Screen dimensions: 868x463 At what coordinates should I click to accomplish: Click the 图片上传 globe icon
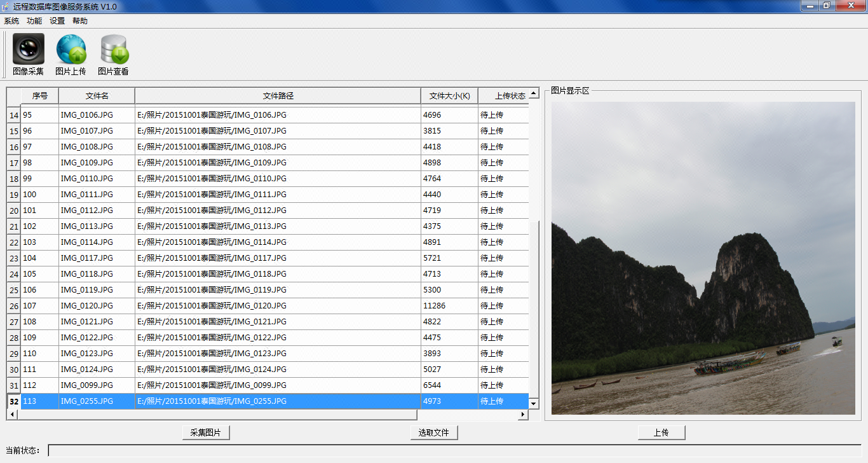coord(71,50)
